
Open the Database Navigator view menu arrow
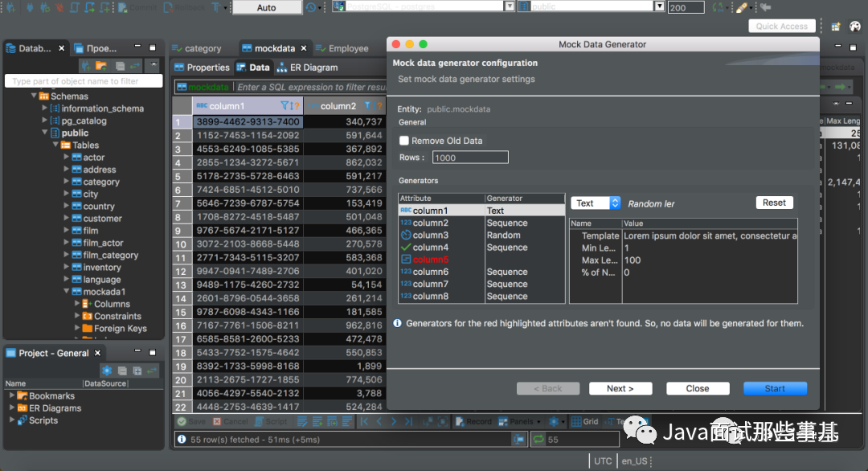click(154, 66)
